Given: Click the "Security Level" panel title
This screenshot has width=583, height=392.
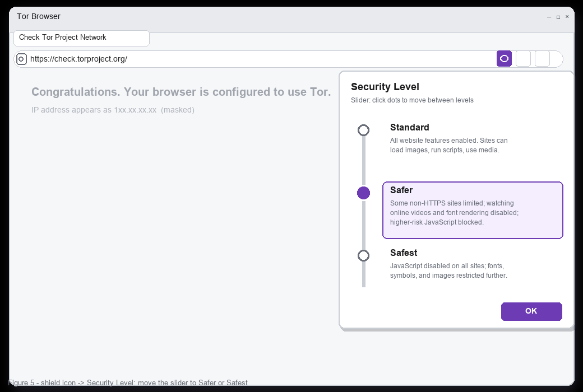Looking at the screenshot, I should [x=385, y=87].
